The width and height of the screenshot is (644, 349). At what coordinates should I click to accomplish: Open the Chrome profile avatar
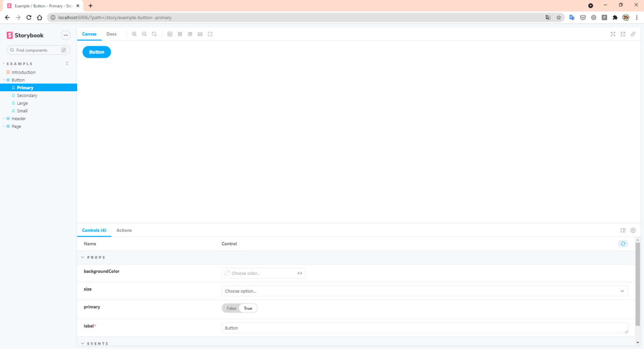pyautogui.click(x=626, y=18)
